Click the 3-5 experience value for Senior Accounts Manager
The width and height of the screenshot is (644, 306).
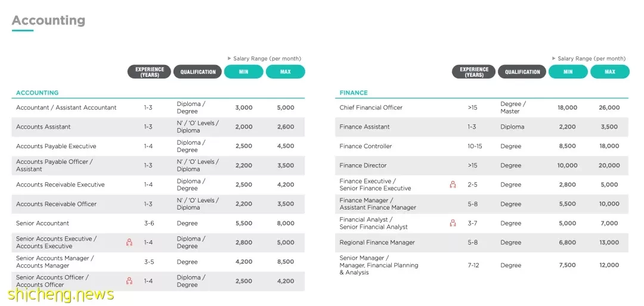tap(148, 262)
